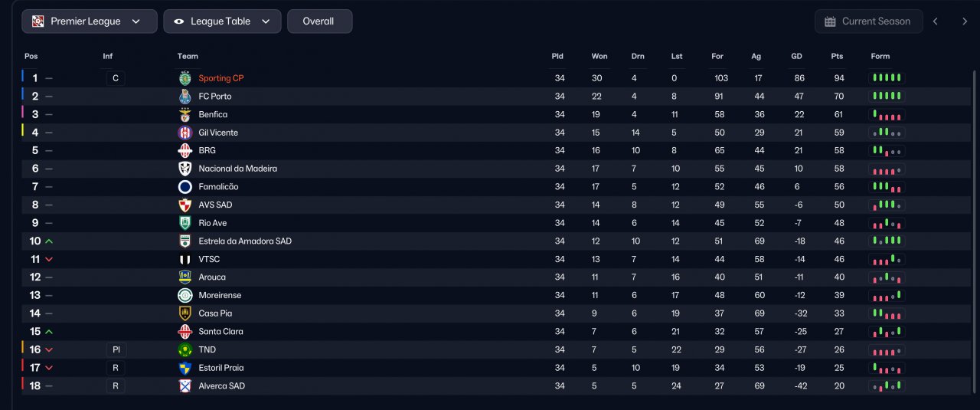Click the TND club crest

[185, 349]
